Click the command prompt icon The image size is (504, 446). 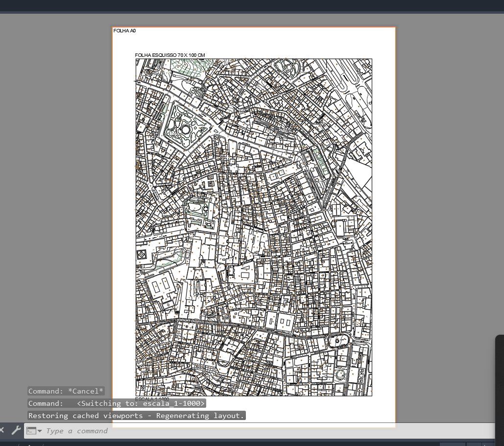click(x=31, y=431)
